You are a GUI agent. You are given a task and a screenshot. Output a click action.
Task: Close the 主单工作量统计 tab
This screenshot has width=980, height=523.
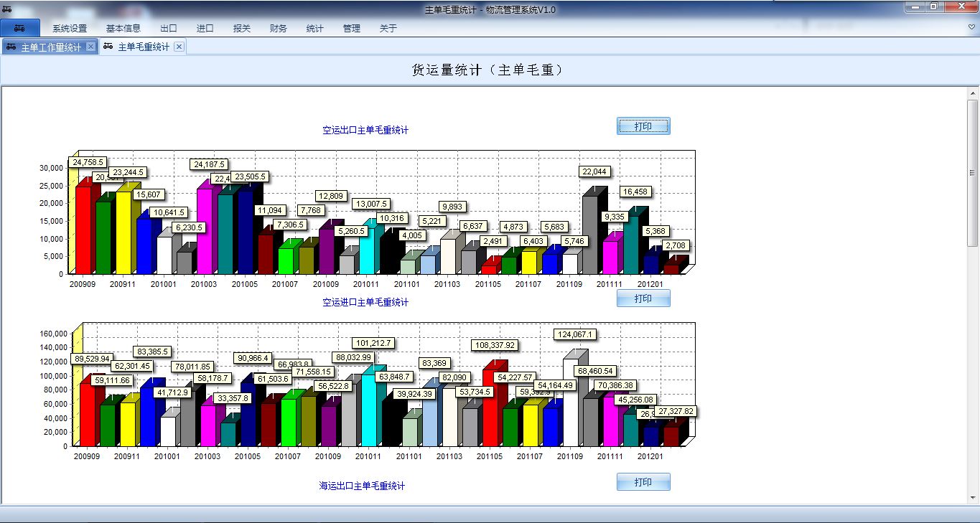(90, 47)
